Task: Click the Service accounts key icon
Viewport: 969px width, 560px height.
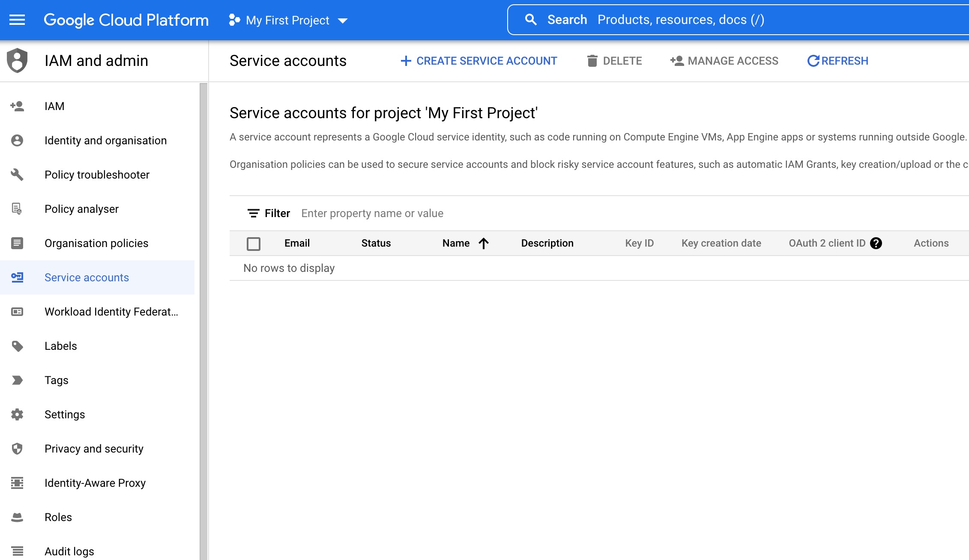Action: click(17, 277)
